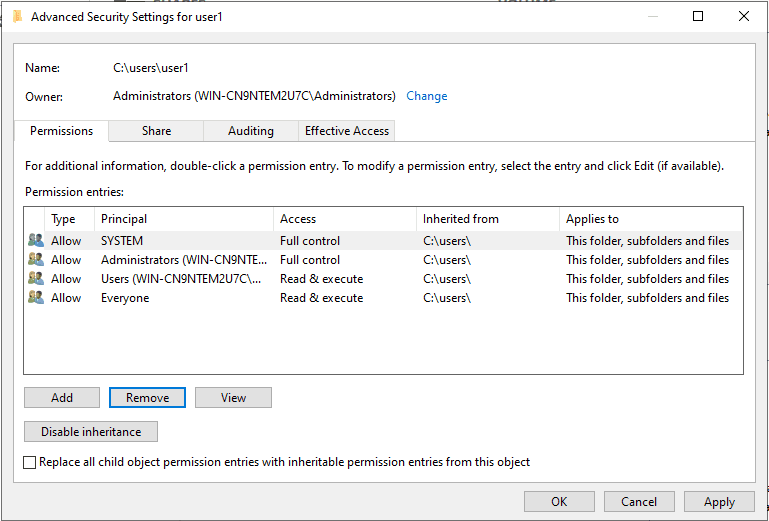Click the Change owner link
Screen dimensions: 769x521
click(x=426, y=96)
